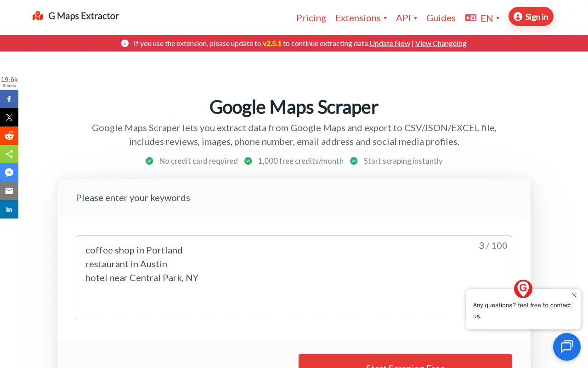This screenshot has height=368, width=588.
Task: Share the page on Reddit
Action: point(9,136)
